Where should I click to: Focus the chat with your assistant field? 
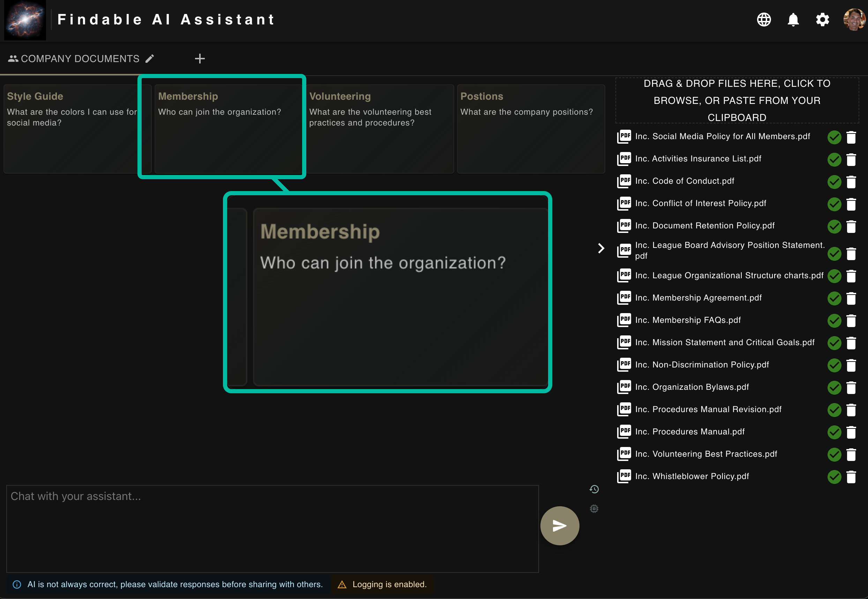[272, 529]
